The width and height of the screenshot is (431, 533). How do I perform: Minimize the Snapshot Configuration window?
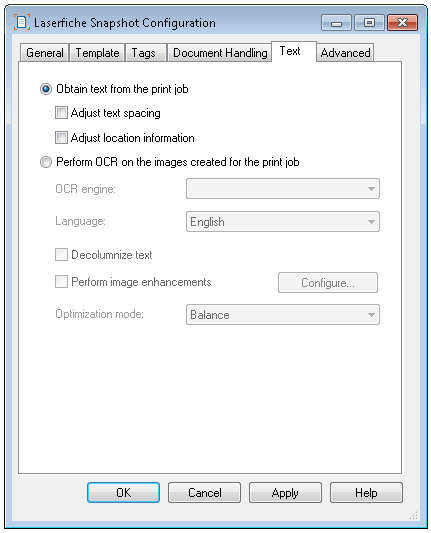tap(336, 23)
